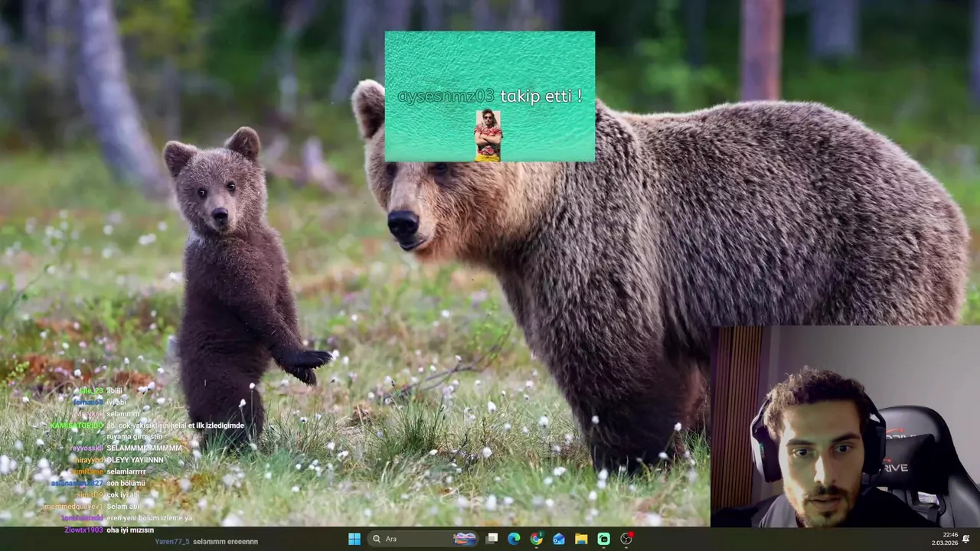Click 'aysesnmz03' name in follow alert

pyautogui.click(x=446, y=96)
